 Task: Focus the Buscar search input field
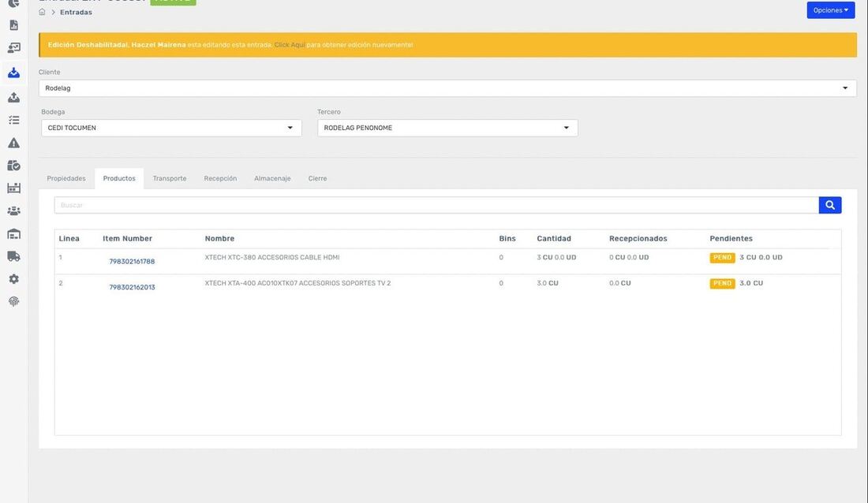pos(436,205)
